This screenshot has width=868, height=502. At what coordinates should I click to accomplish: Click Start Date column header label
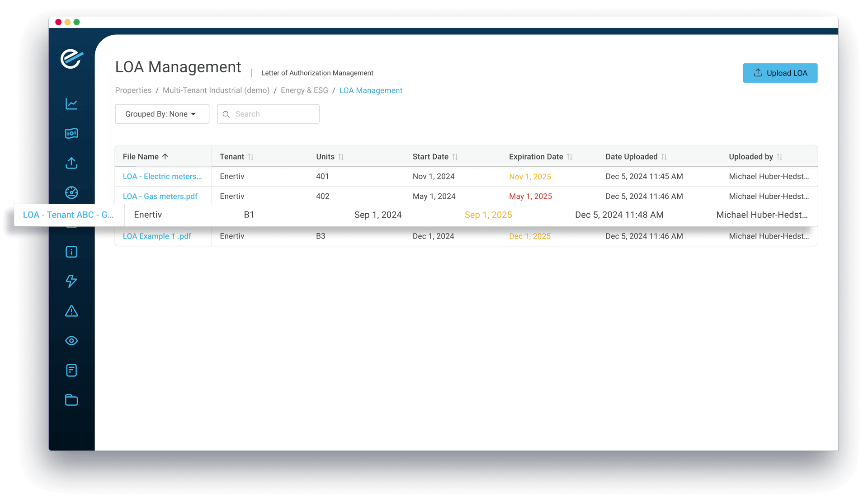point(430,156)
